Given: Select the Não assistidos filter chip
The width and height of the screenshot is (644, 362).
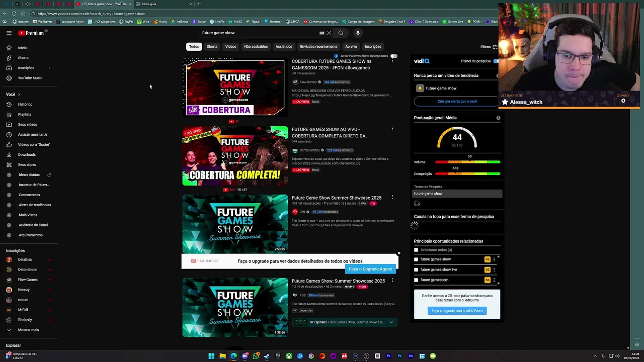Looking at the screenshot, I should 256,47.
